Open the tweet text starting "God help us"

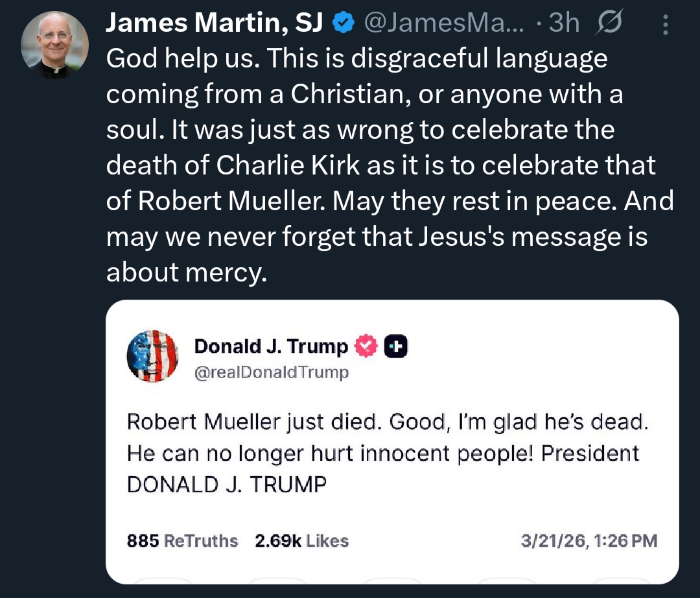pyautogui.click(x=356, y=60)
